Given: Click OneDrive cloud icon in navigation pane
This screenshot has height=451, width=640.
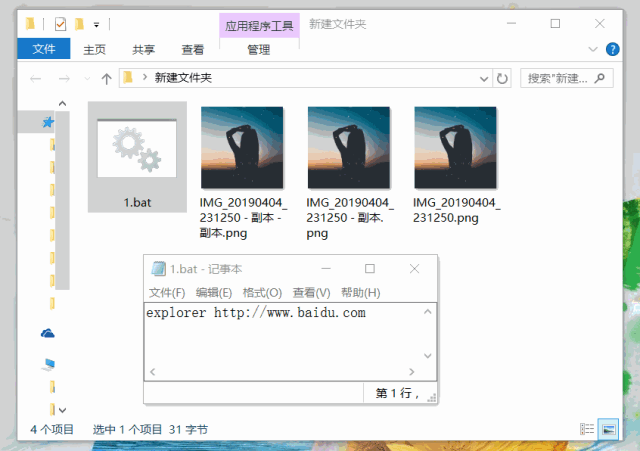Looking at the screenshot, I should pos(48,333).
